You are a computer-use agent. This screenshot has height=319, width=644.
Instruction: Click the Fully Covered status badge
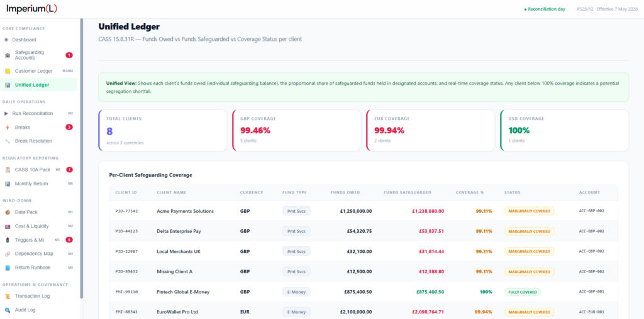[x=523, y=292]
